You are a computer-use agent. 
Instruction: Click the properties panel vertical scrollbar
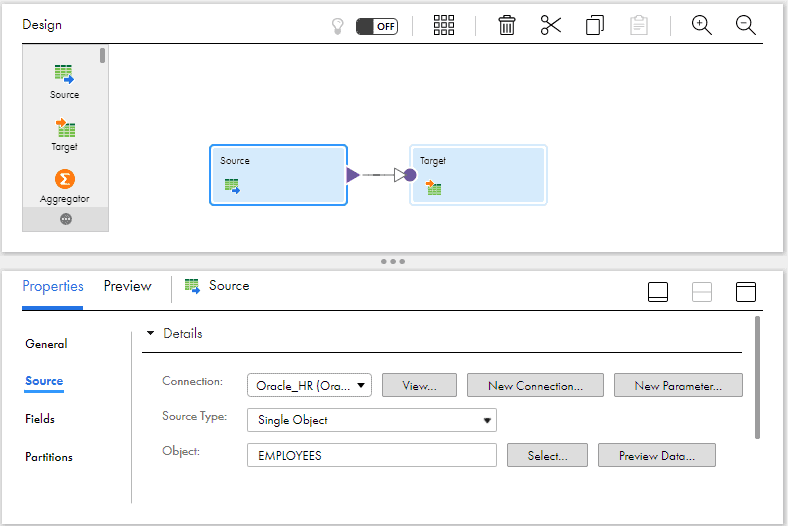click(x=757, y=378)
